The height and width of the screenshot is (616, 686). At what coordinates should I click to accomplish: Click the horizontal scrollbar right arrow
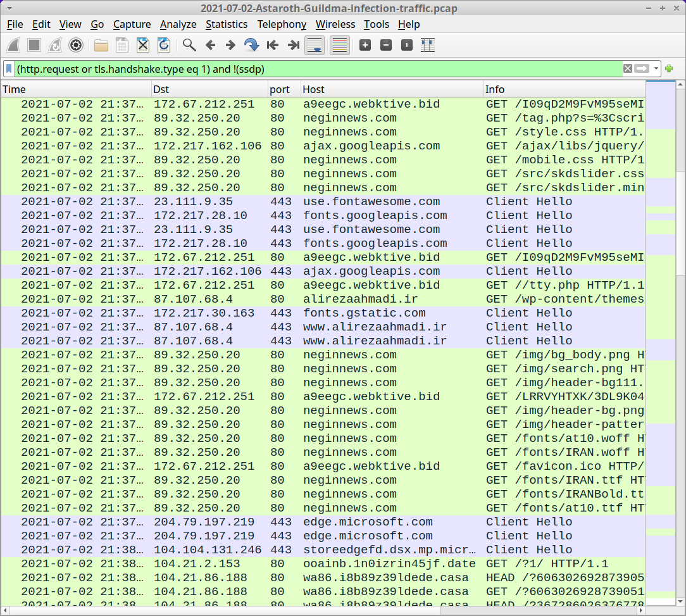[x=641, y=610]
